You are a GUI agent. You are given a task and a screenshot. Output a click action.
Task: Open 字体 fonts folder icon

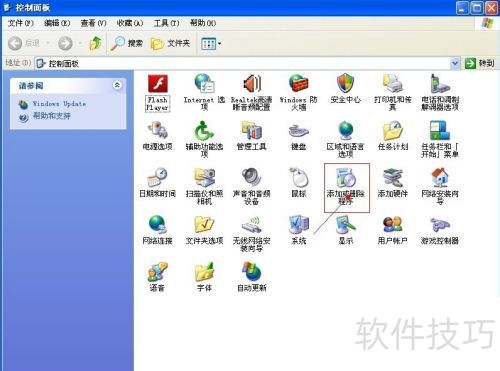[204, 277]
